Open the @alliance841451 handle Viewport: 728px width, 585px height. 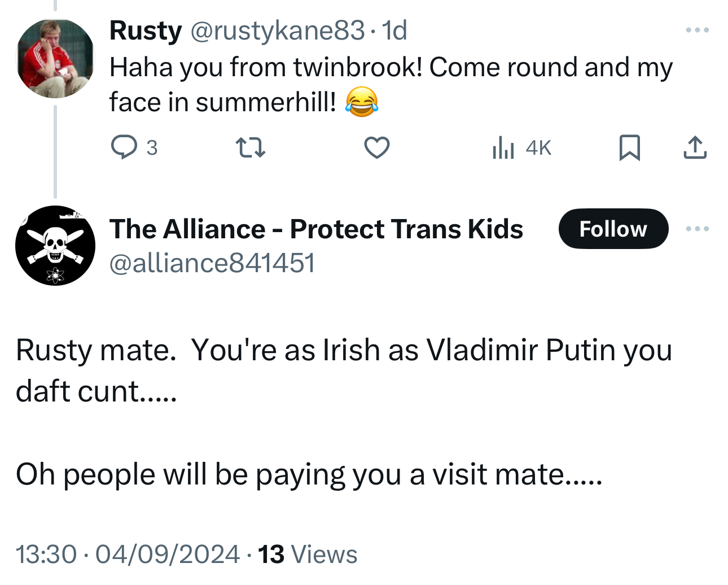click(x=212, y=263)
